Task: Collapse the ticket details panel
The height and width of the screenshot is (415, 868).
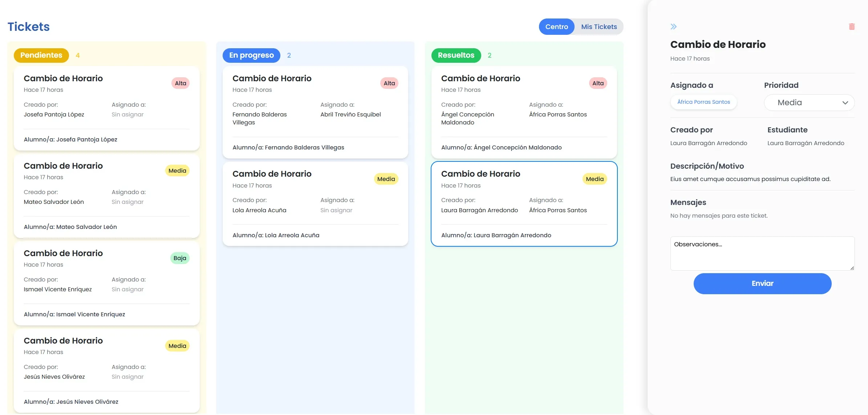Action: click(x=674, y=26)
